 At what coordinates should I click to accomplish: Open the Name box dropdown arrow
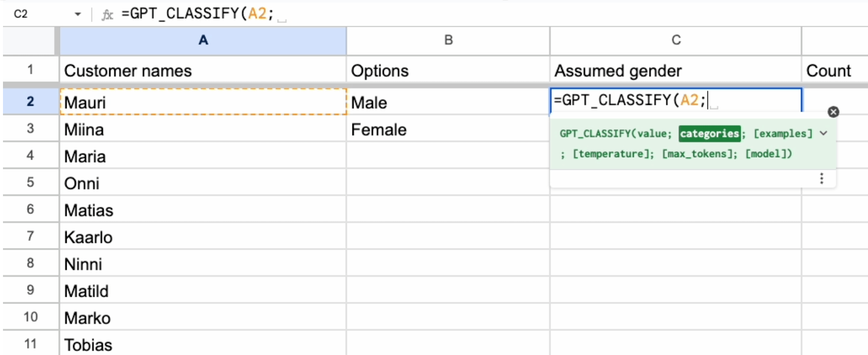point(77,14)
